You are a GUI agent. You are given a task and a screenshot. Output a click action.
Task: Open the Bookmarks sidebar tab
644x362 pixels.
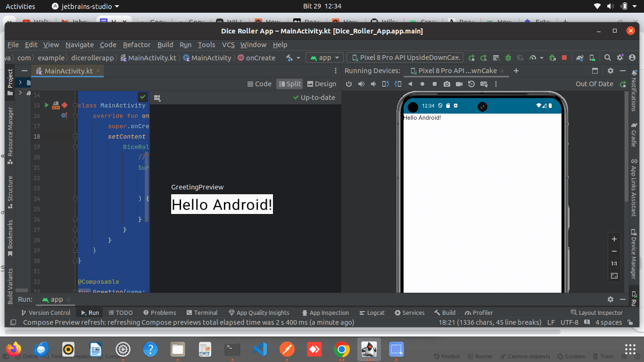10,238
